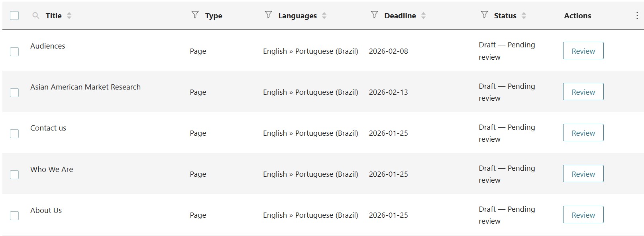Sort the table by Title arrows
The image size is (644, 236).
click(x=69, y=16)
